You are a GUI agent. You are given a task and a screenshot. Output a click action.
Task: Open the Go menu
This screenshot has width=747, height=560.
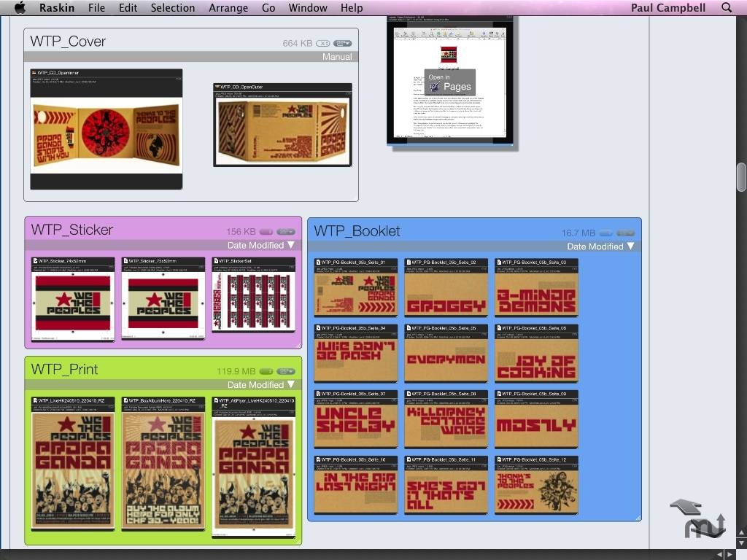point(268,7)
